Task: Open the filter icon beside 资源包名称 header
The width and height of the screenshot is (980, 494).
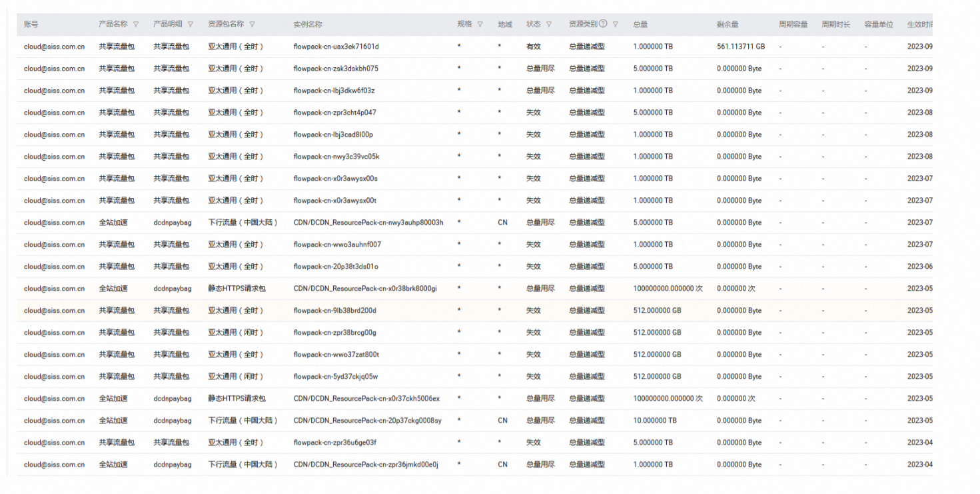Action: pos(252,24)
